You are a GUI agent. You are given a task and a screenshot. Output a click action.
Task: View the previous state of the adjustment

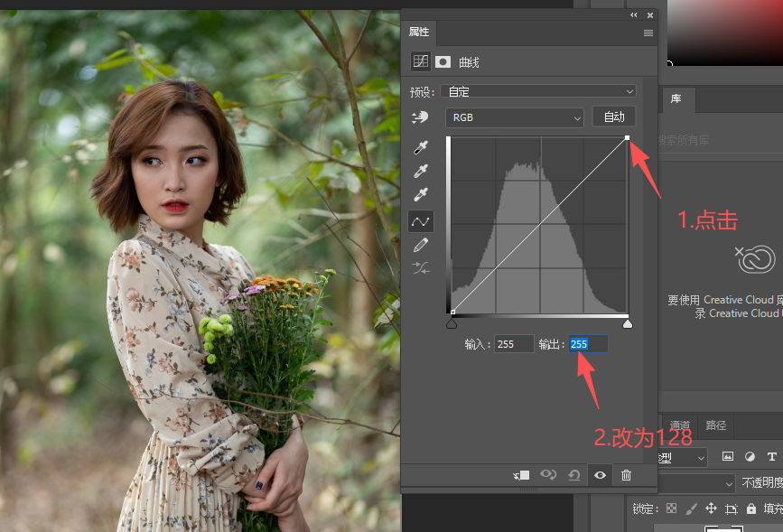(x=548, y=474)
